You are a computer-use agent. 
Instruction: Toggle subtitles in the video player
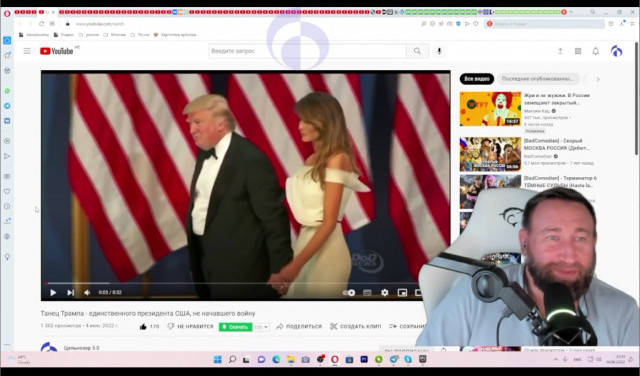point(367,292)
